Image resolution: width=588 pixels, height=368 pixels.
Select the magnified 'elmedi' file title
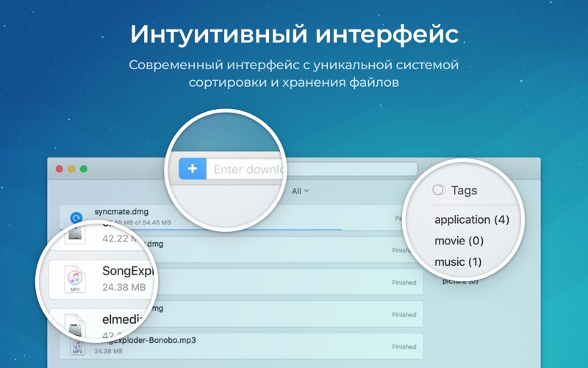tap(122, 319)
